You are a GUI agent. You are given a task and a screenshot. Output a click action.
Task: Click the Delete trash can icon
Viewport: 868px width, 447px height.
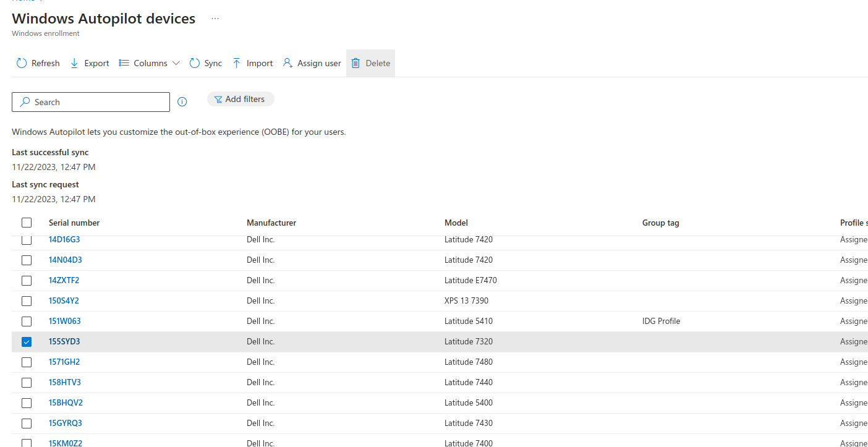[355, 63]
